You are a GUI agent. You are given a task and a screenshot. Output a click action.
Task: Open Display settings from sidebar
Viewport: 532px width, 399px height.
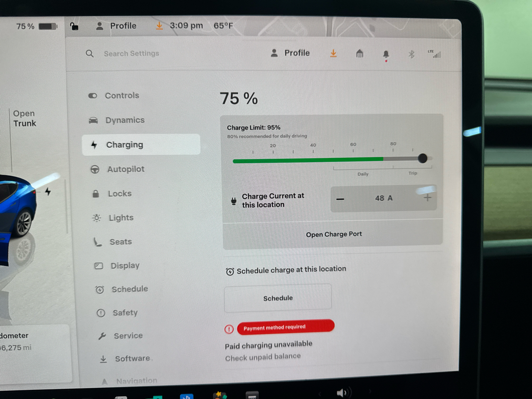click(x=125, y=266)
